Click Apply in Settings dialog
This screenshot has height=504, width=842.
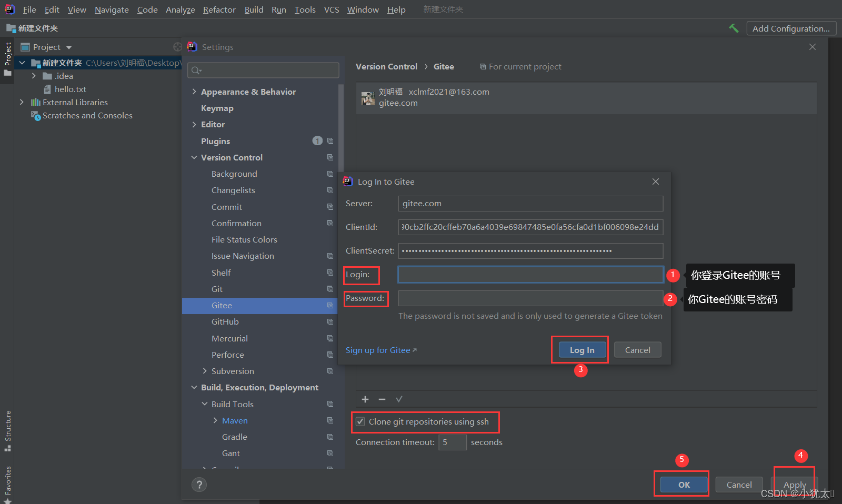point(795,485)
